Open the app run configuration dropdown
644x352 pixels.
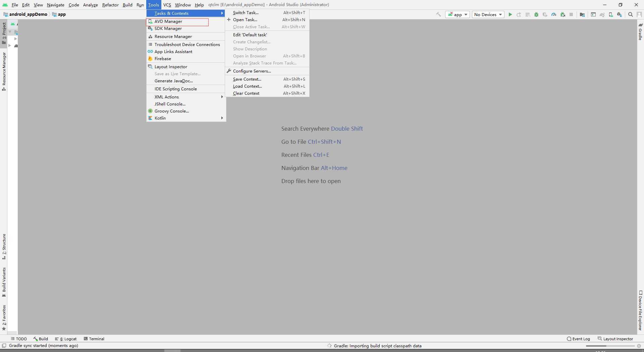(457, 14)
